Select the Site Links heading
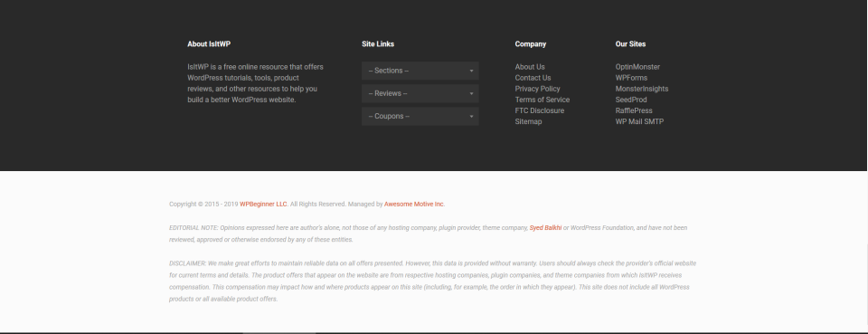The width and height of the screenshot is (868, 334). point(378,44)
